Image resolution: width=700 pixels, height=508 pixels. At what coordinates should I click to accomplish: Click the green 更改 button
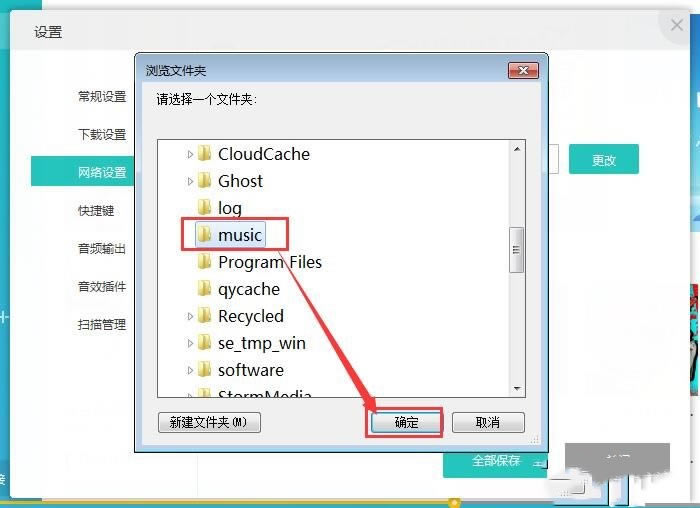click(x=603, y=160)
